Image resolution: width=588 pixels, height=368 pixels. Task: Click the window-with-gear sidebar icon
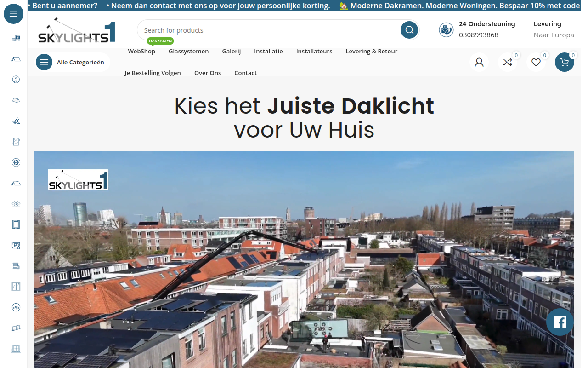(x=16, y=245)
